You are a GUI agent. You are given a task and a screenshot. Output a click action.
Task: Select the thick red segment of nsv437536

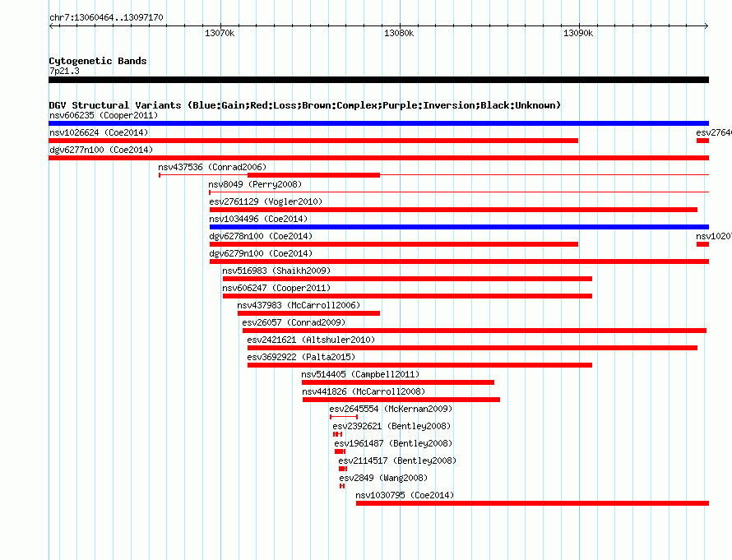point(313,175)
